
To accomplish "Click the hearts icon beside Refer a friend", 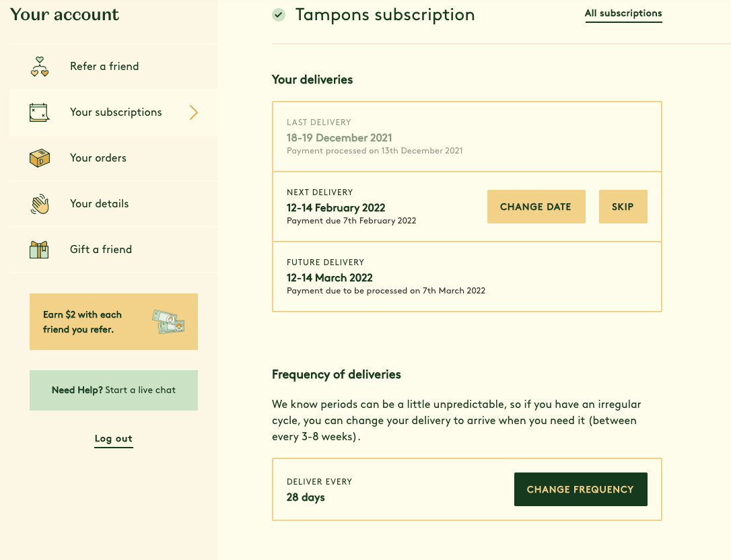I will pos(40,67).
